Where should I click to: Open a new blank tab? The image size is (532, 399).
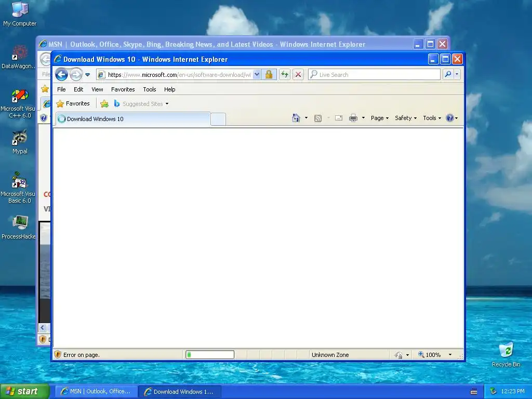(218, 119)
